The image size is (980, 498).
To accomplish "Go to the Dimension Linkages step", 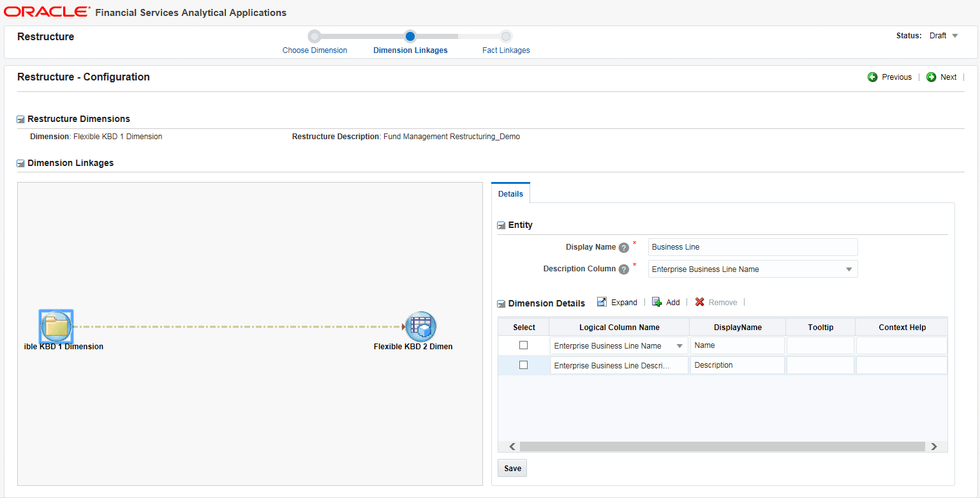I will click(410, 50).
